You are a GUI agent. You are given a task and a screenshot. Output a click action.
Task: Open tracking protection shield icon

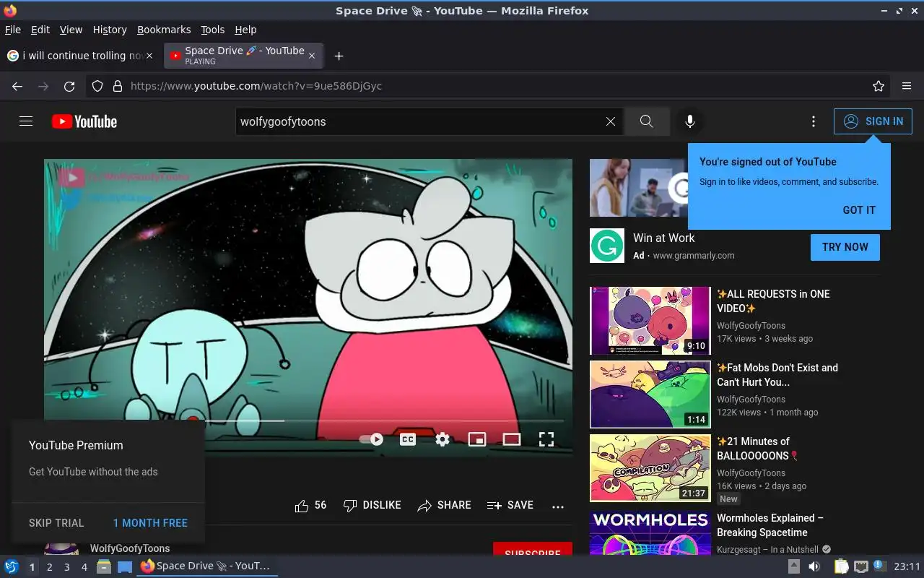[x=97, y=86]
